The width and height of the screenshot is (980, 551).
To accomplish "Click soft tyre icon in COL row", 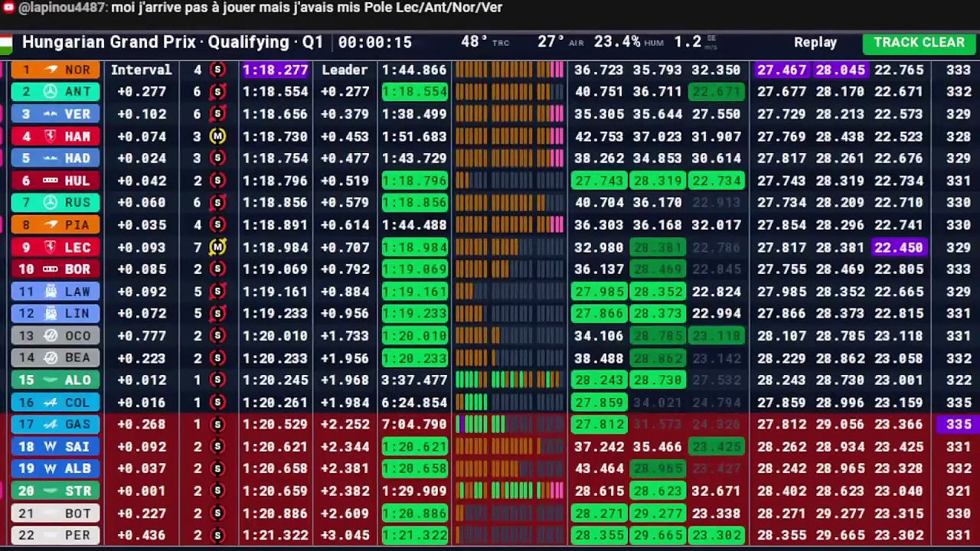I will pos(217,403).
